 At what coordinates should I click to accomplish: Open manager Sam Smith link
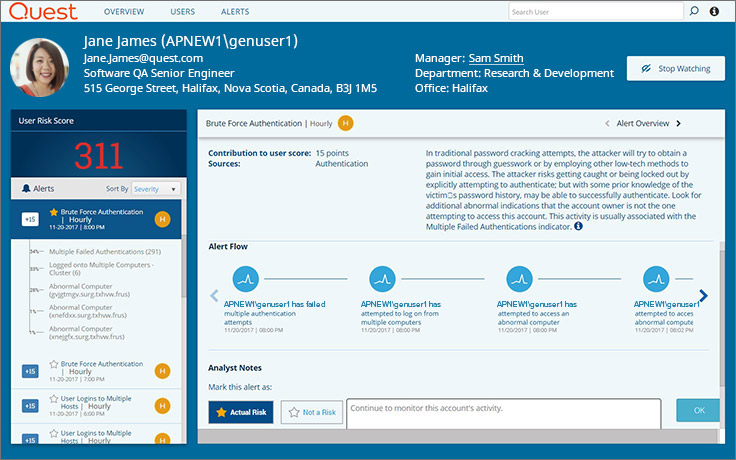(496, 58)
